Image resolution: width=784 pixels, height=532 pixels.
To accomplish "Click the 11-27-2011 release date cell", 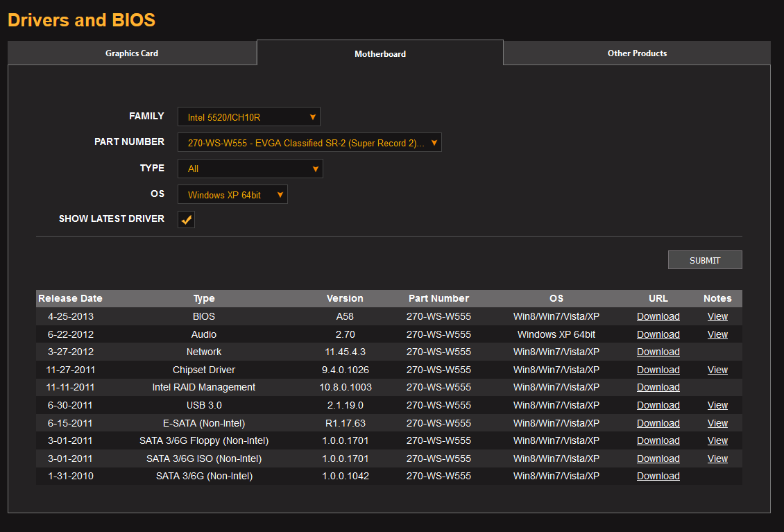I will [71, 370].
